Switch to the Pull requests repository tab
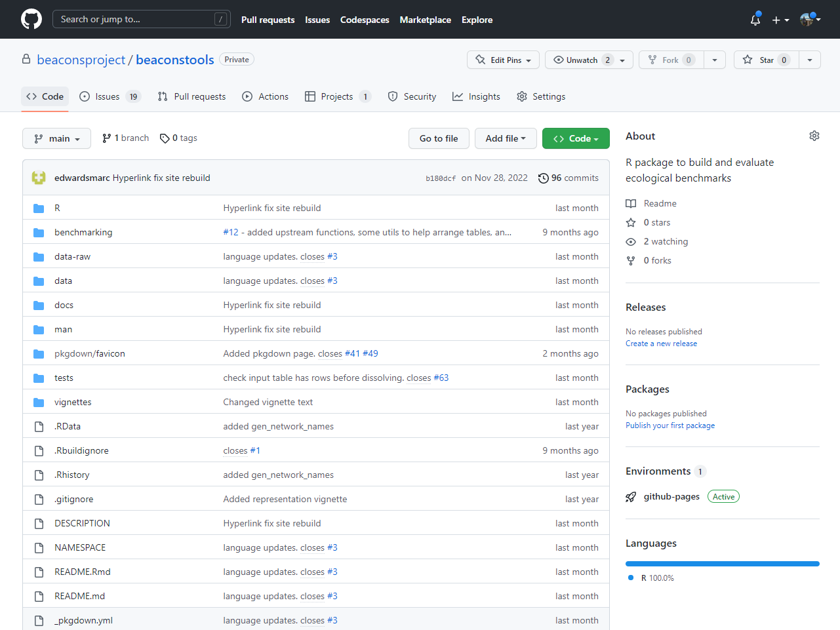 pos(191,96)
